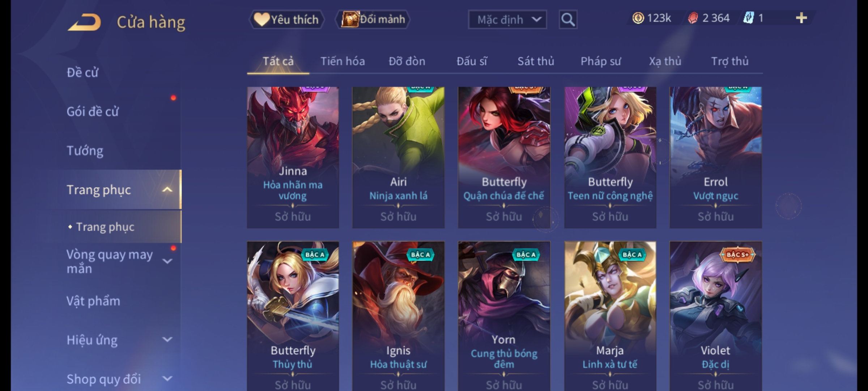Select the Pháp sư tab
Image resolution: width=868 pixels, height=391 pixels.
pos(600,61)
